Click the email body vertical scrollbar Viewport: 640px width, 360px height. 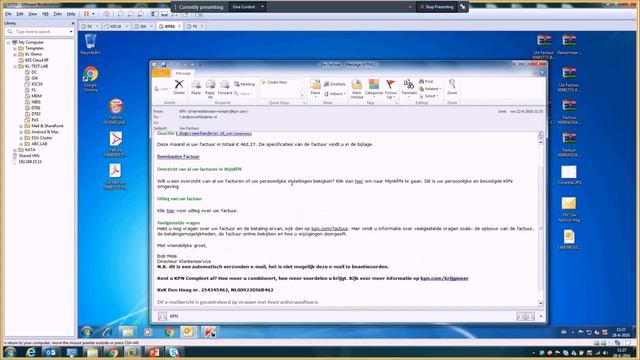tap(541, 218)
